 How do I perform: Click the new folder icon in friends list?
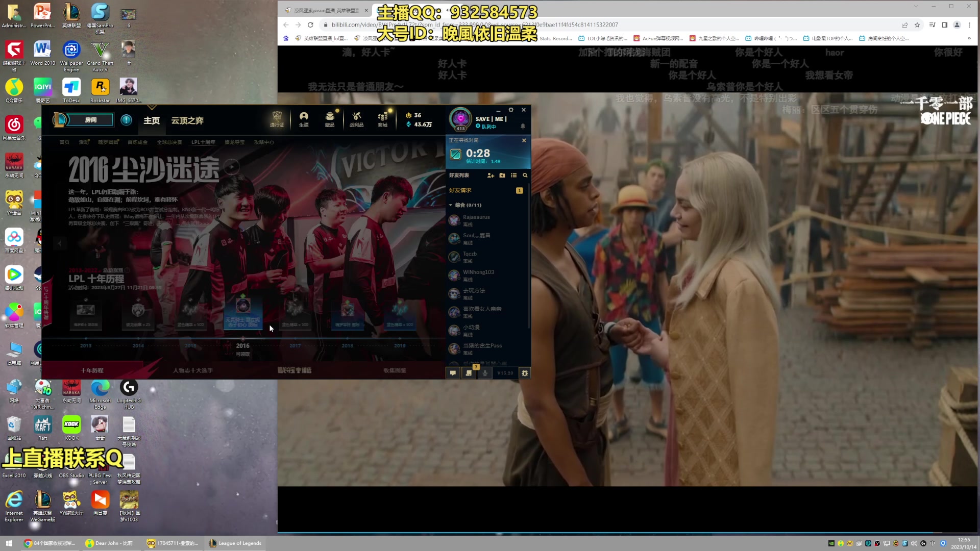click(x=502, y=176)
